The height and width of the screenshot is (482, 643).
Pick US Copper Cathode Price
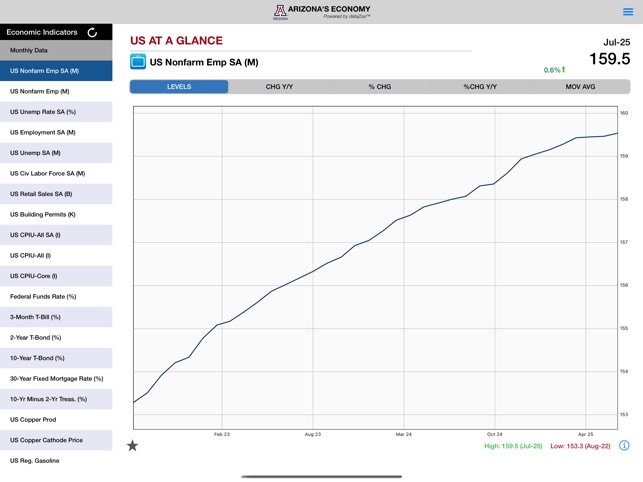coord(56,440)
